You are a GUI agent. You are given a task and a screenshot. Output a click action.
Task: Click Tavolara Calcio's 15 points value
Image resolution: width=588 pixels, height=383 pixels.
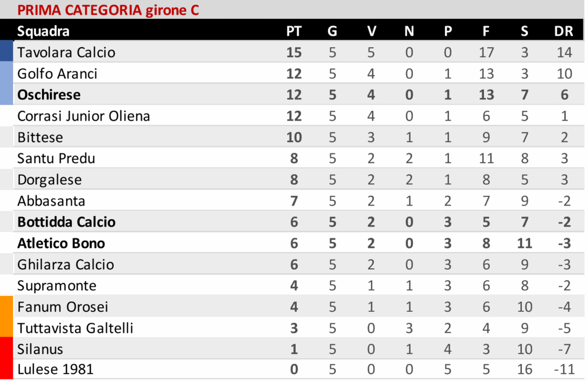coord(293,52)
